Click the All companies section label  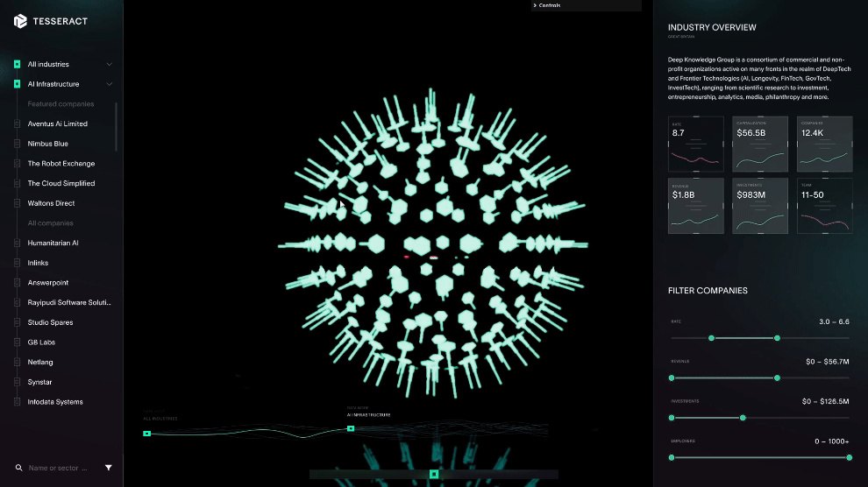pyautogui.click(x=50, y=223)
